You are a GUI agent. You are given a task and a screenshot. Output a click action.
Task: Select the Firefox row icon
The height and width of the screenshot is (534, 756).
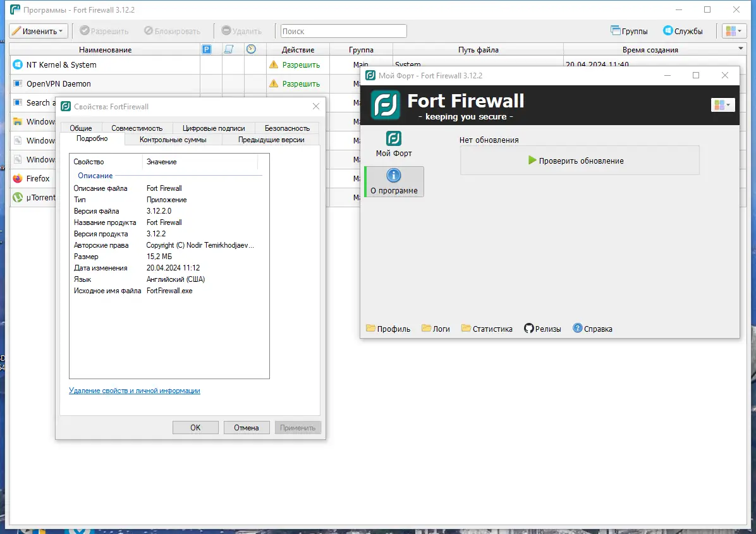tap(18, 178)
